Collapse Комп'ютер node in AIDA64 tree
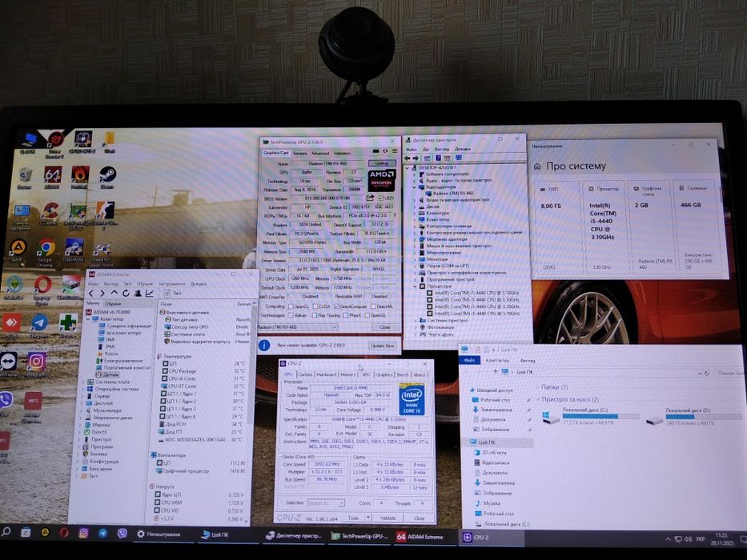747x560 pixels. (89, 319)
